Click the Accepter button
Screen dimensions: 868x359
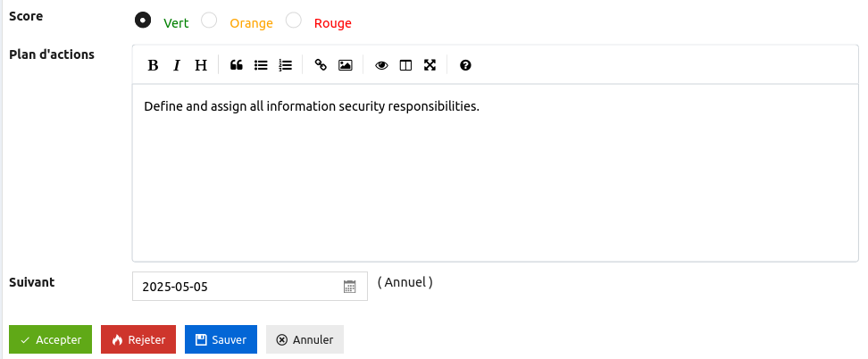(x=50, y=339)
